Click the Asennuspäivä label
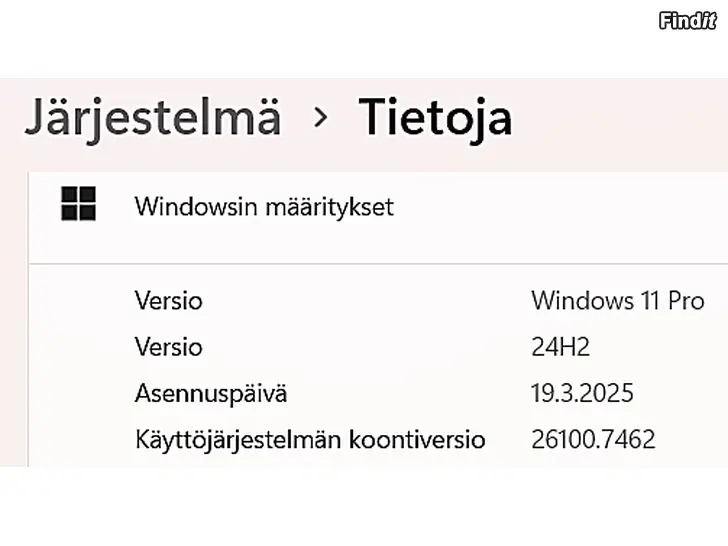The width and height of the screenshot is (728, 546). (211, 393)
